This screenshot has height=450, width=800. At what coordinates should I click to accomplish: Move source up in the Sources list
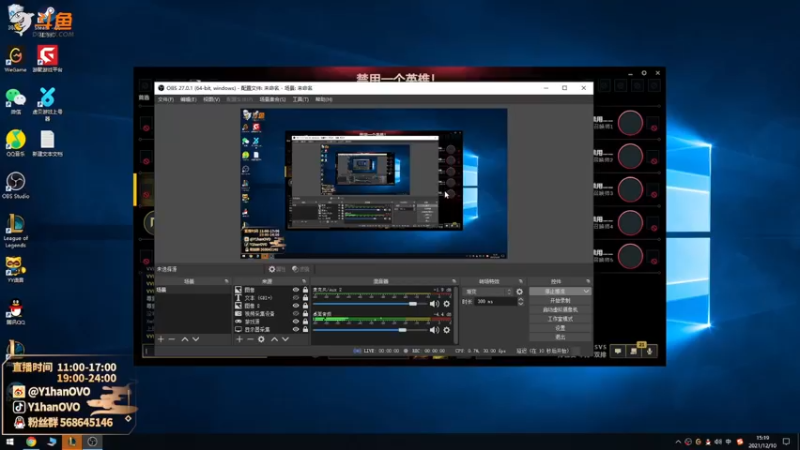tap(274, 339)
